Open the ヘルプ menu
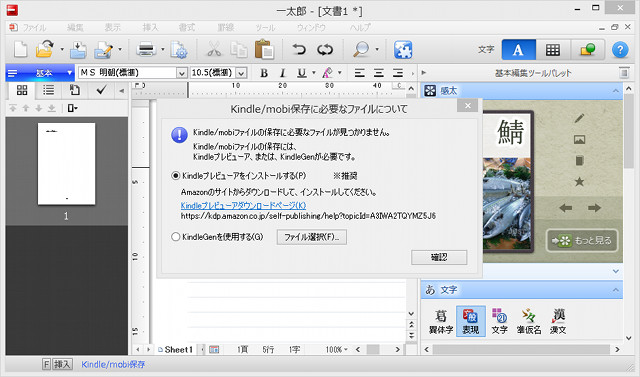This screenshot has width=640, height=377. (360, 27)
